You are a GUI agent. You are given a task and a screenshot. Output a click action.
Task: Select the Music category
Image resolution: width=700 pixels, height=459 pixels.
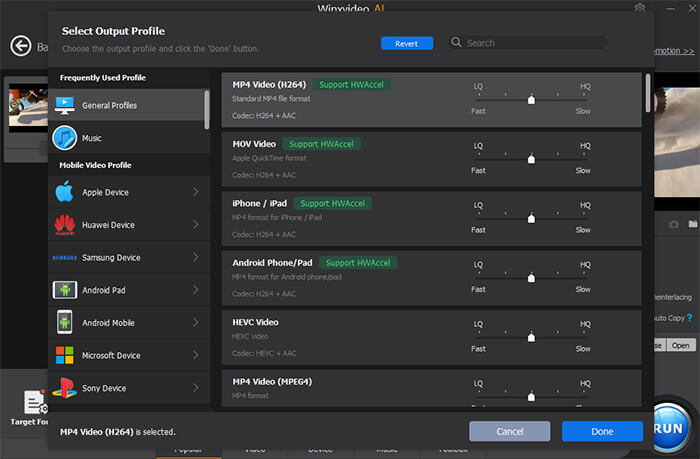tap(129, 138)
